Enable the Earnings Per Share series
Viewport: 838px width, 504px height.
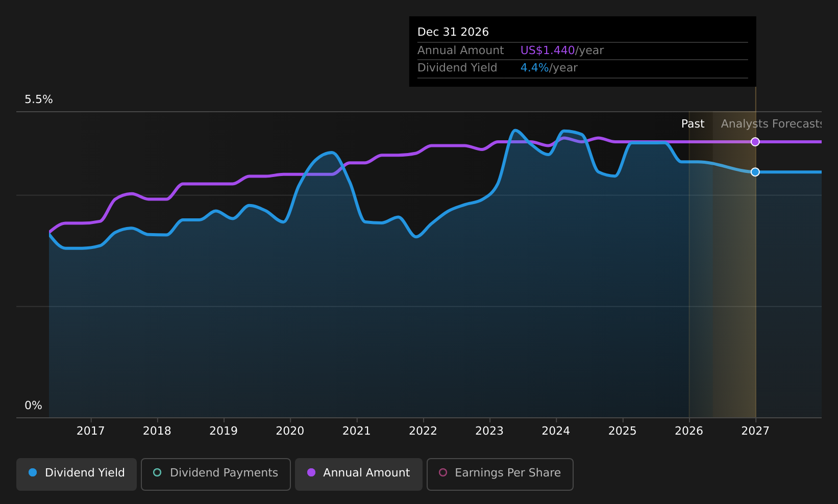[x=500, y=474]
